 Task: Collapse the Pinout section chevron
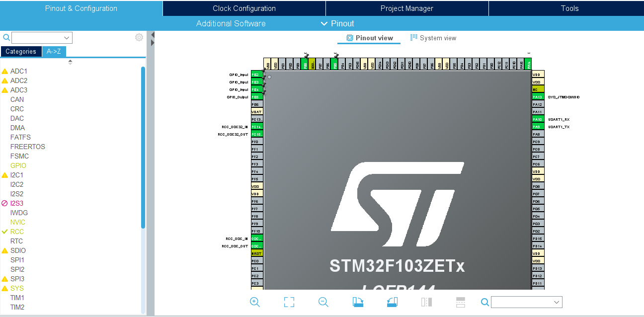pyautogui.click(x=323, y=23)
